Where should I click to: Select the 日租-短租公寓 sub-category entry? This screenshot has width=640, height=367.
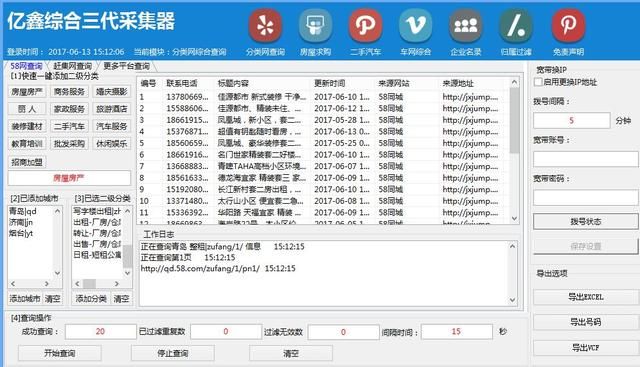point(97,255)
